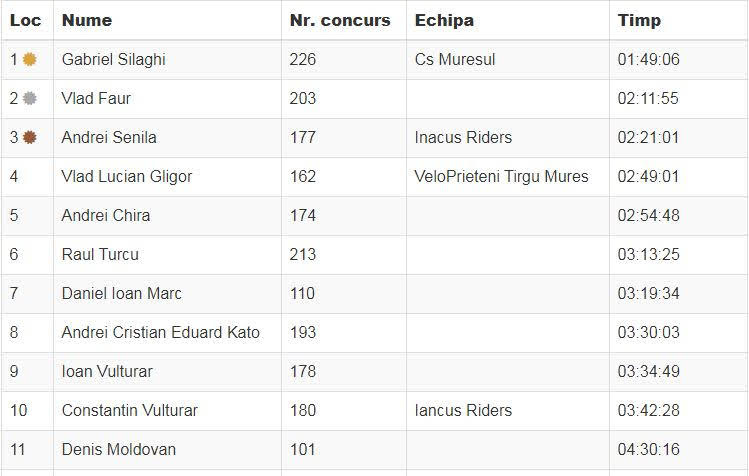Click the Timp column header
Image resolution: width=749 pixels, height=476 pixels.
[639, 20]
